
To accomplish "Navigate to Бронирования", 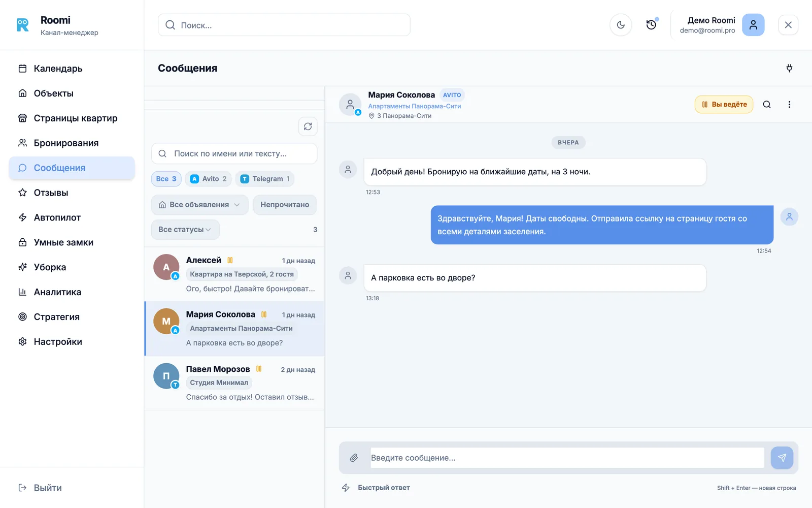I will (x=72, y=143).
